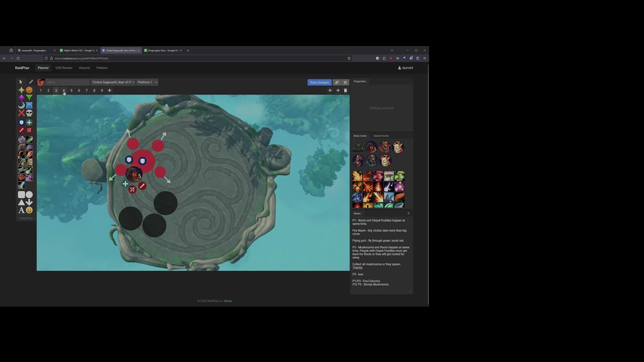Image resolution: width=644 pixels, height=362 pixels.
Task: Select the text tool
Action: point(21,210)
